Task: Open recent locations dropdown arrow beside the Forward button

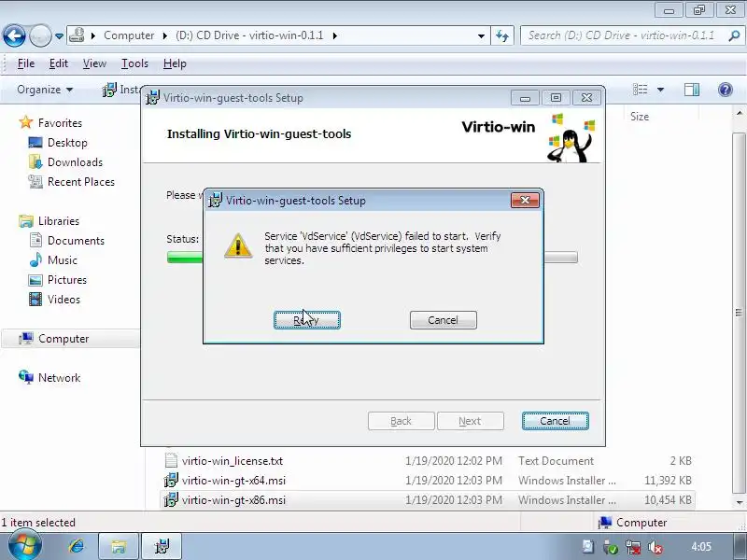Action: pos(59,35)
